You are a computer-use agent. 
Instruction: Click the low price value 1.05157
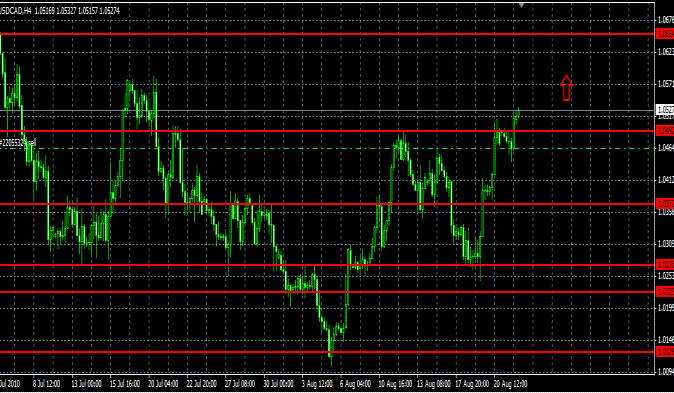point(88,11)
